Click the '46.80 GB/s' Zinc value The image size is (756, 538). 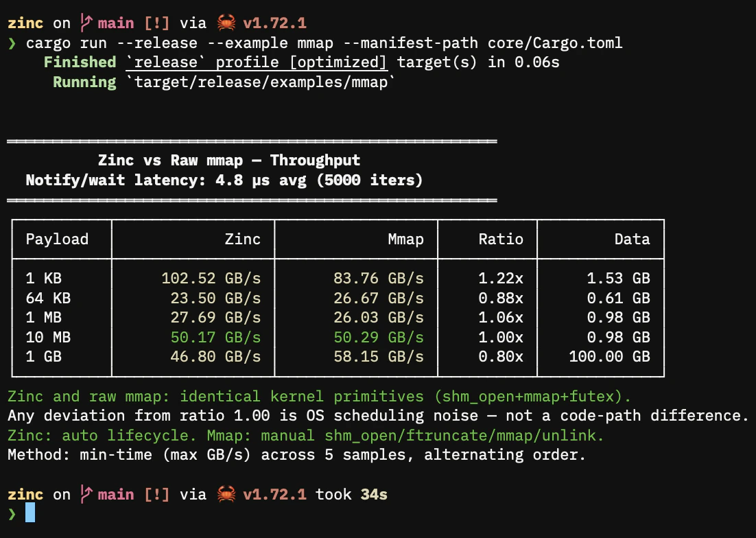click(215, 356)
